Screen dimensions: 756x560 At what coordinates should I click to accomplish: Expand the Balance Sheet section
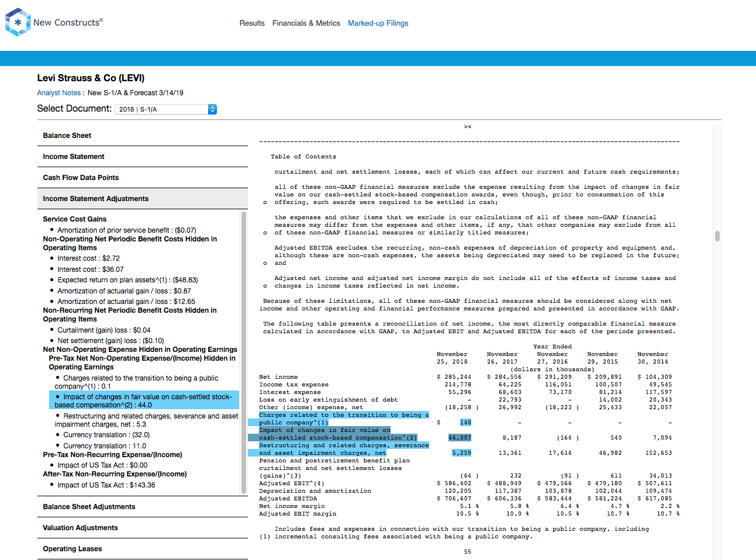143,136
